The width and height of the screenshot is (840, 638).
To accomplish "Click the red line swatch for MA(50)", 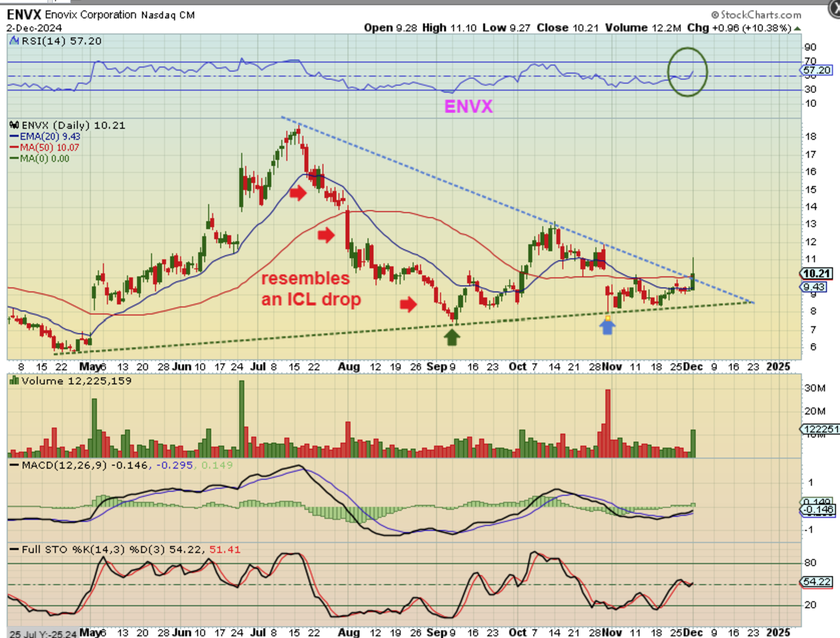I will click(x=14, y=148).
